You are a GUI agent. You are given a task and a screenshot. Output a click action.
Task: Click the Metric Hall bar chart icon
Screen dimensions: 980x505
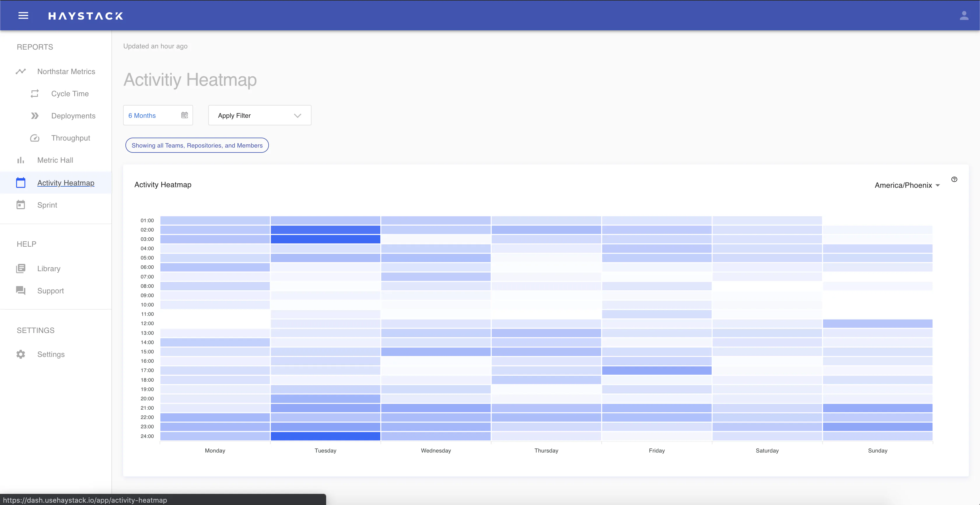(20, 160)
